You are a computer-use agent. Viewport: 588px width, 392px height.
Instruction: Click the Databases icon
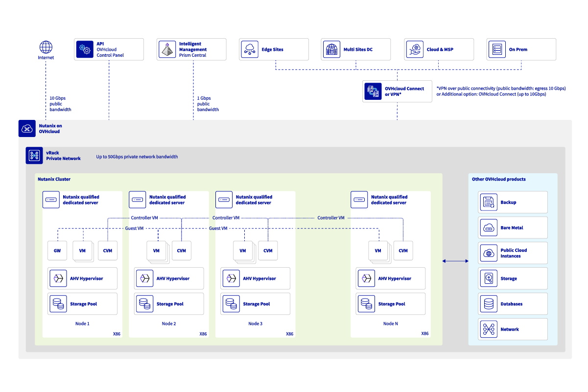point(489,304)
